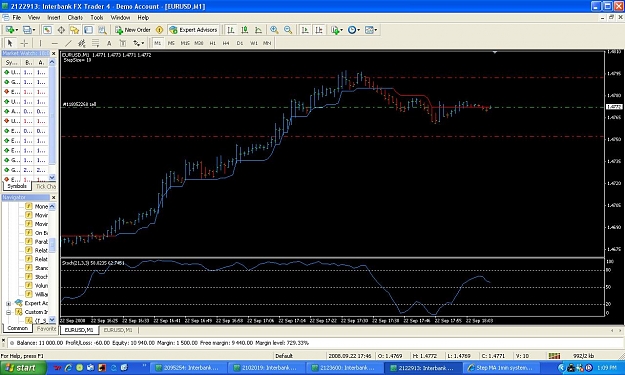Select the horizontal line drawing tool

(55, 43)
